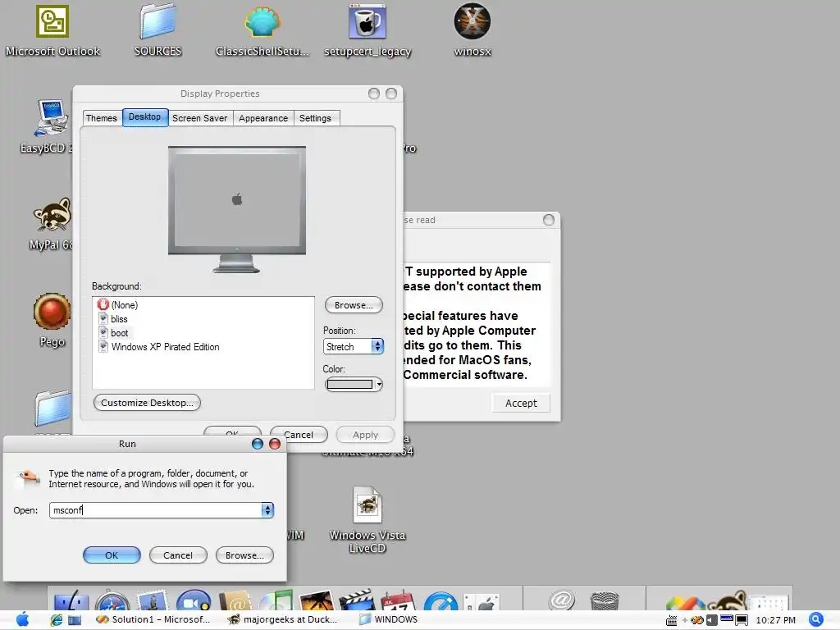Viewport: 840px width, 630px height.
Task: Select Windows XP Pirated Edition background
Action: click(x=159, y=347)
